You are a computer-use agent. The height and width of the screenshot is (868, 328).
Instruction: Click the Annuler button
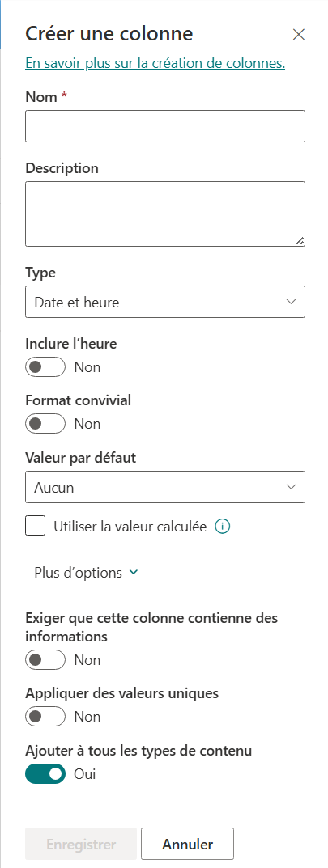pyautogui.click(x=187, y=845)
